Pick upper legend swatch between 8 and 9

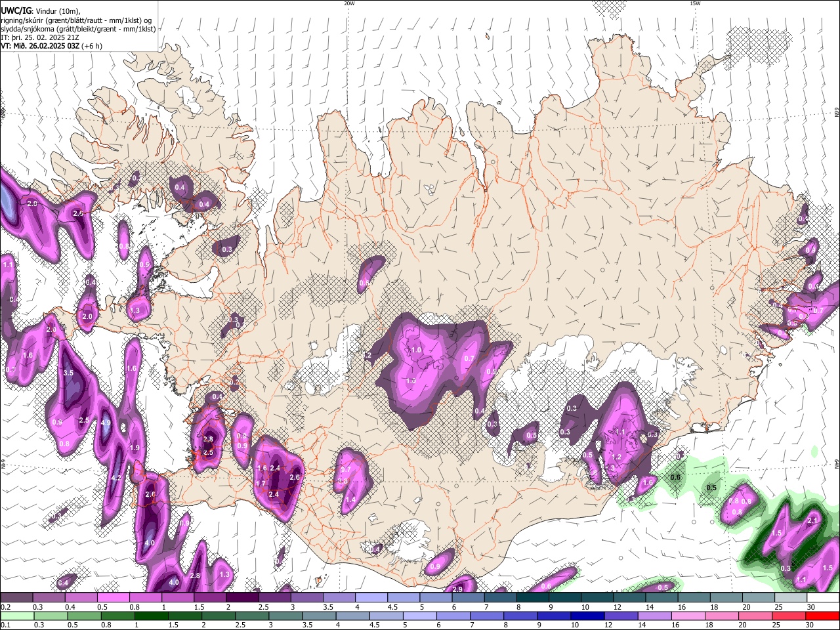532,597
